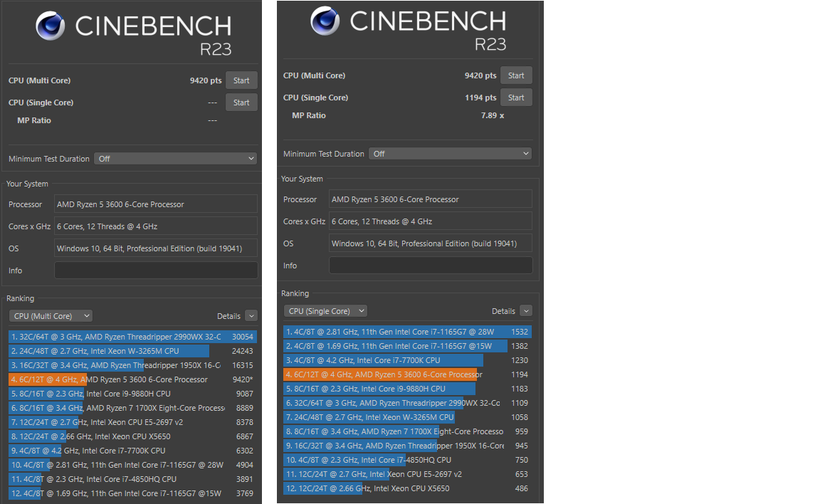This screenshot has height=504, width=820.
Task: Start Multi Core test in right panel
Action: pyautogui.click(x=515, y=75)
